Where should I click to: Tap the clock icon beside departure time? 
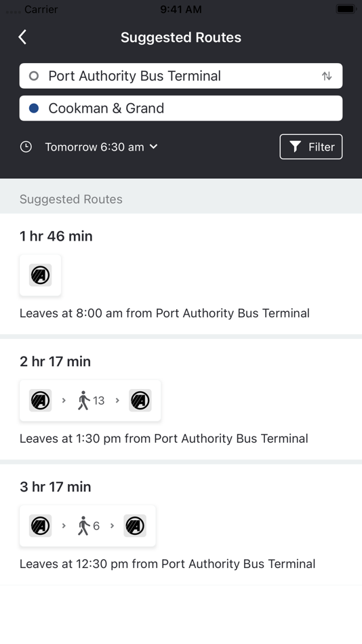tap(26, 146)
